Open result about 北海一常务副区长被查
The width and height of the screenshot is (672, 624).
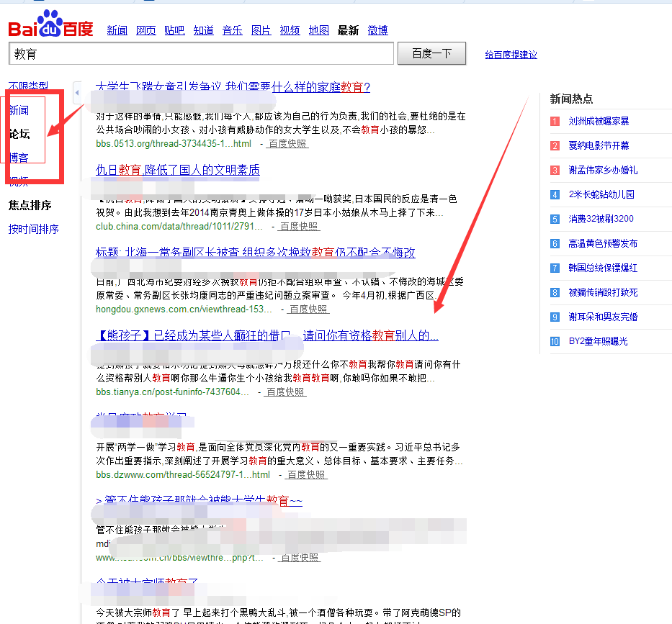click(x=256, y=252)
